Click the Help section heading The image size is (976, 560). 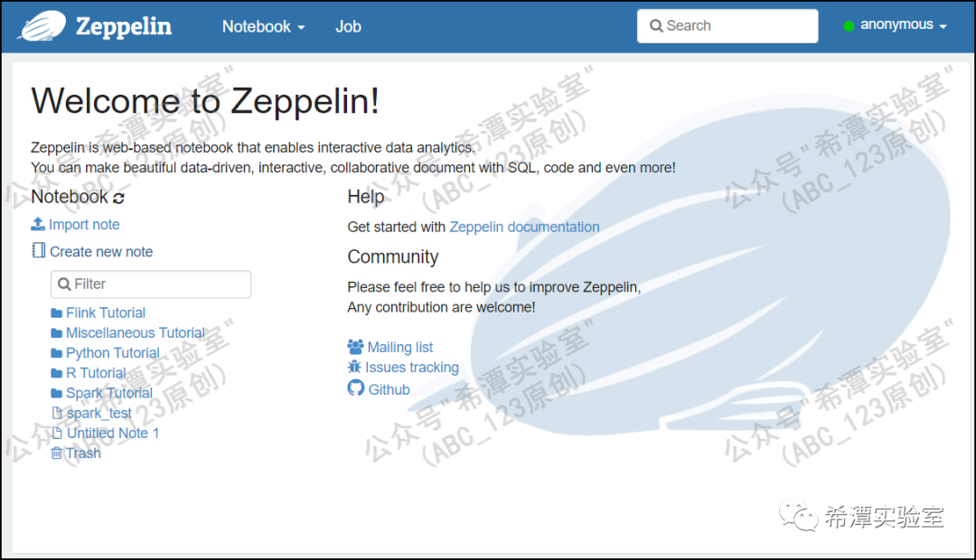click(365, 197)
